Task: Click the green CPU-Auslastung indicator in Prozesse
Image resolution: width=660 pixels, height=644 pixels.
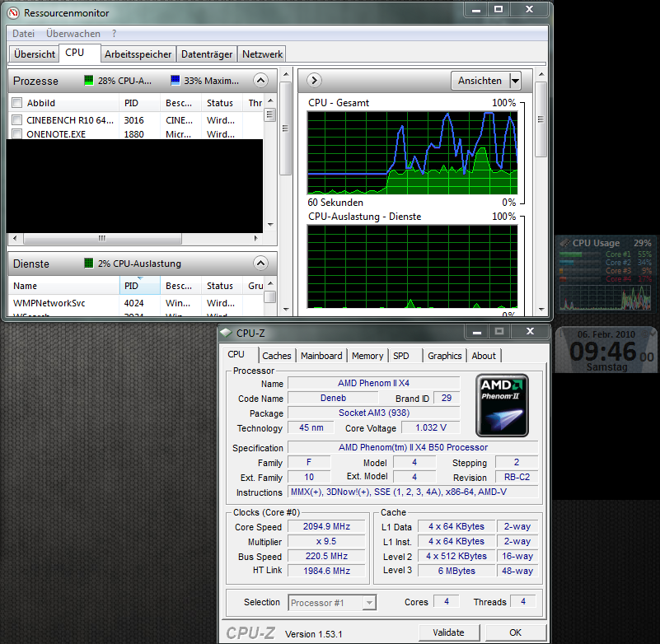Action: pyautogui.click(x=88, y=81)
